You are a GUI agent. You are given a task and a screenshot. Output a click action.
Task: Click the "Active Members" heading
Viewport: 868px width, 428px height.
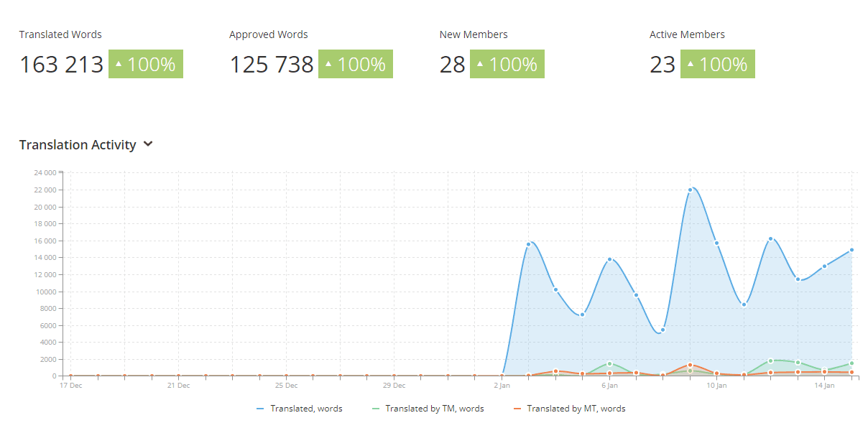pyautogui.click(x=687, y=34)
